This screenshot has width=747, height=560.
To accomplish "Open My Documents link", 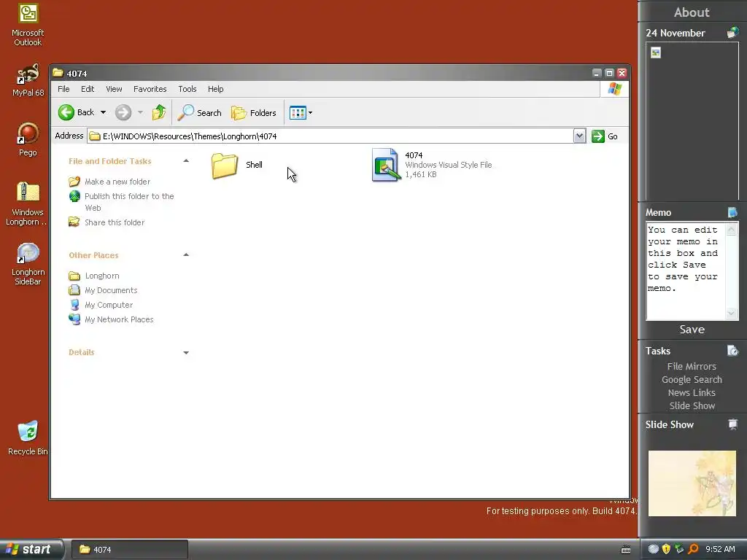I will [111, 290].
